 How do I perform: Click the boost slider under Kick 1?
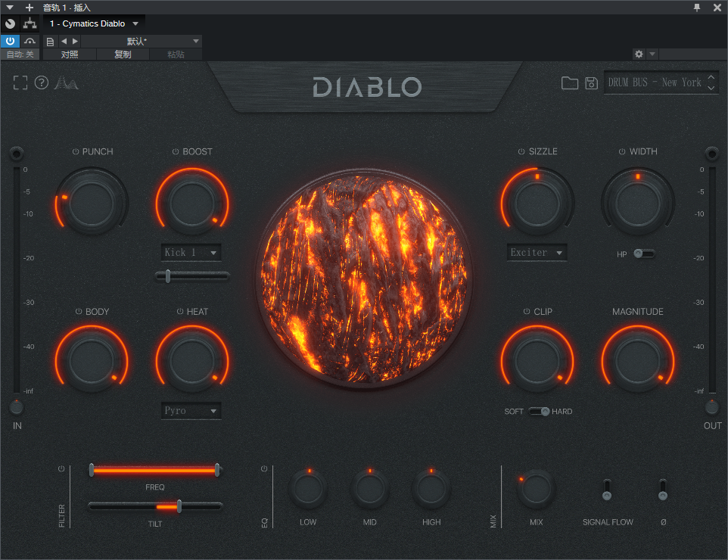pyautogui.click(x=191, y=276)
